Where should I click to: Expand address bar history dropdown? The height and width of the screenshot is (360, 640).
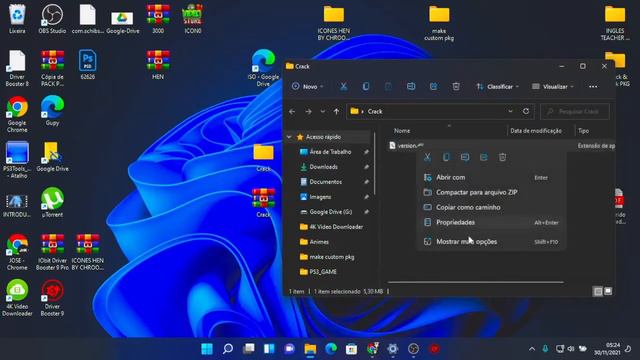pyautogui.click(x=510, y=111)
